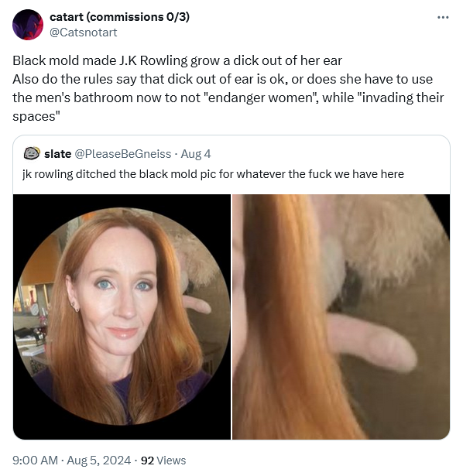The image size is (463, 476).
Task: Click tweet line starting 'Also do the rules'
Action: click(x=222, y=79)
